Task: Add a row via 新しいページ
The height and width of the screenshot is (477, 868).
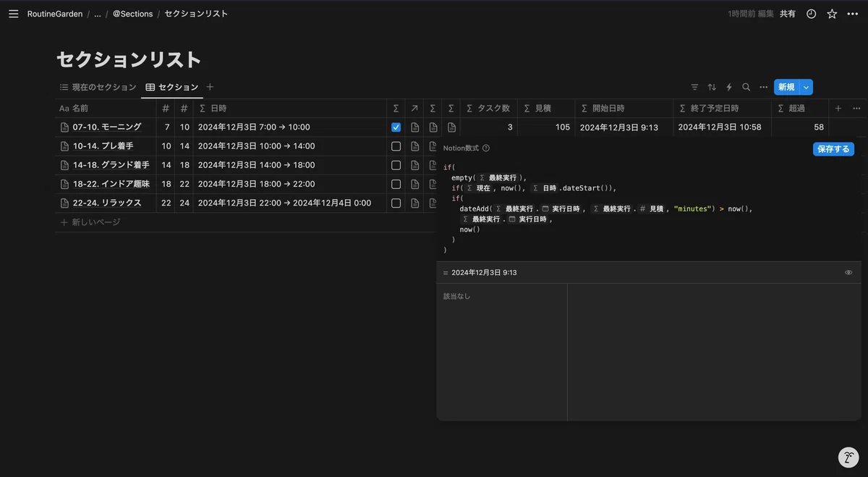Action: point(90,222)
